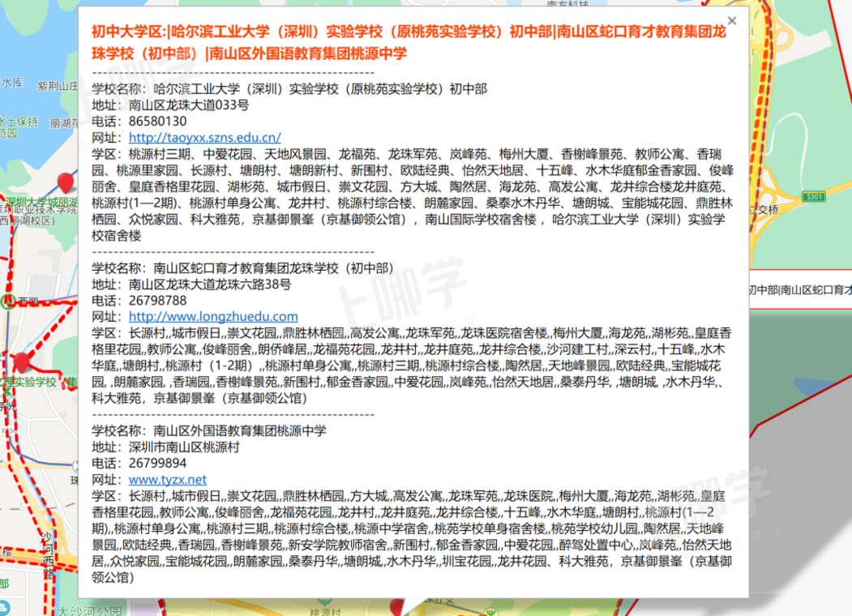Click the S301 road shield on the map

(x=813, y=197)
